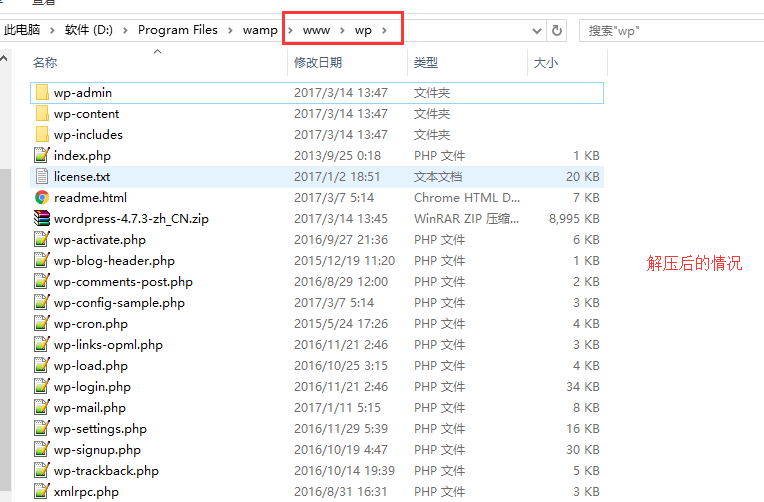Navigate to 此电脑 in the address bar
Viewport: 764px width, 502px height.
click(x=22, y=30)
